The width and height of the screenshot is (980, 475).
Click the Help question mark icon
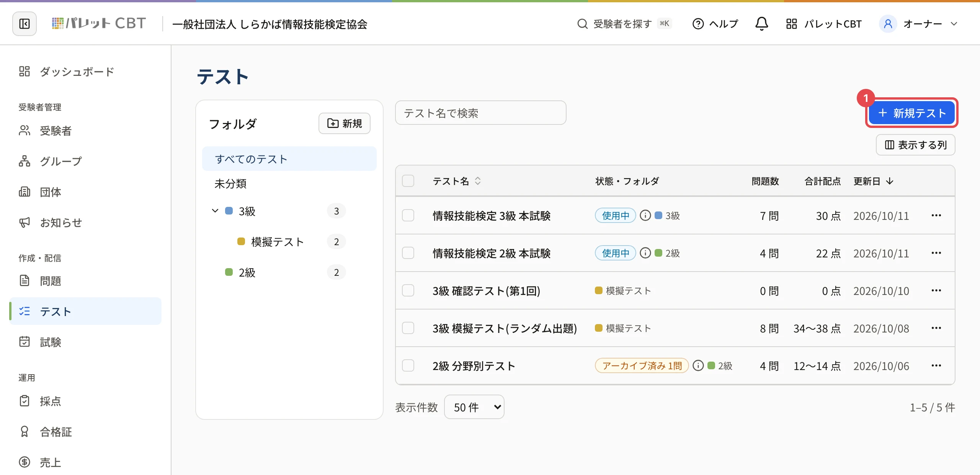pos(698,24)
